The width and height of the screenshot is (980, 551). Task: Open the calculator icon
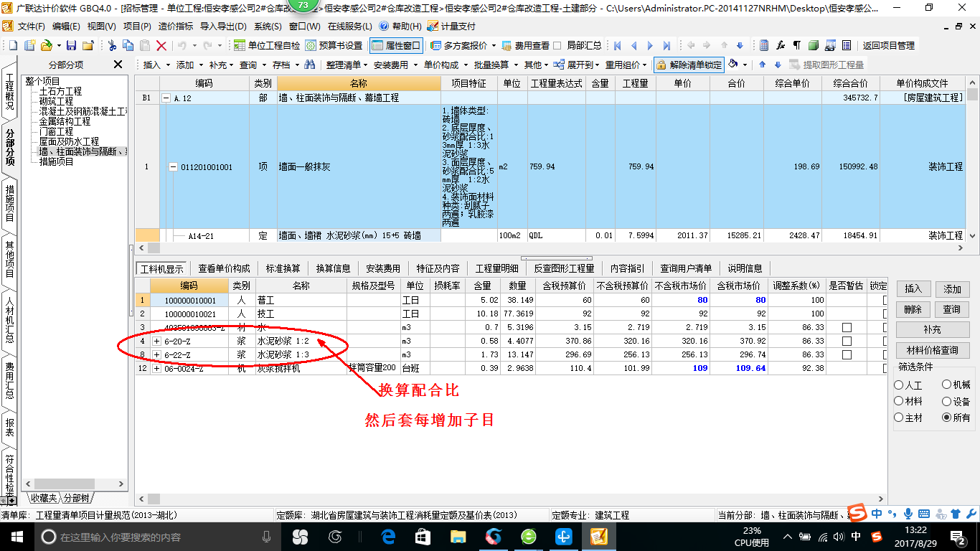tap(764, 45)
